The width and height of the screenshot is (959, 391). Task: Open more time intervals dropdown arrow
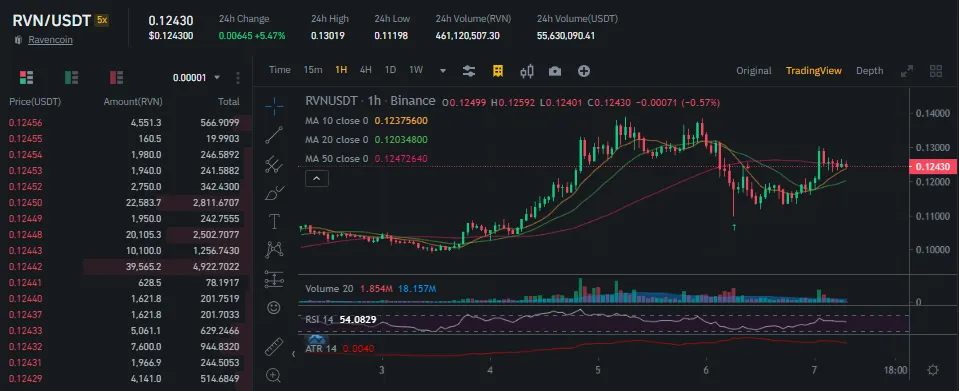point(443,71)
